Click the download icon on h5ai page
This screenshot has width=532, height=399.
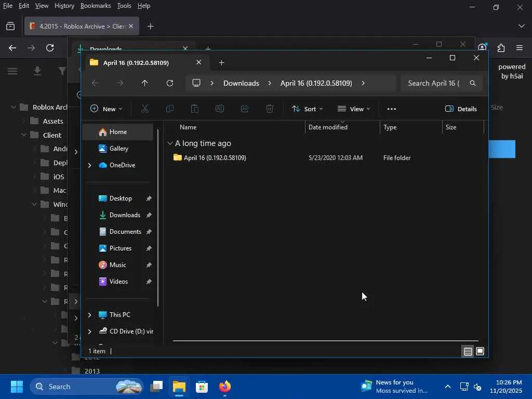37,71
